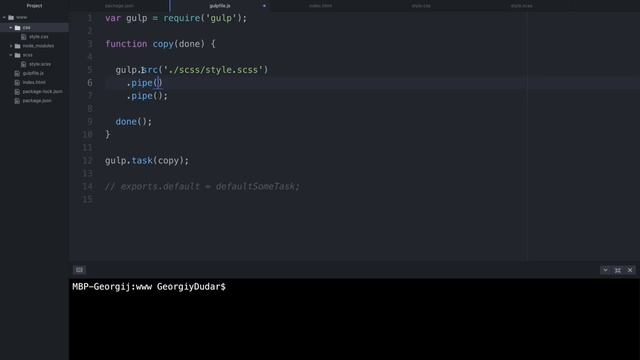
Task: Close the terminal panel
Action: [630, 270]
